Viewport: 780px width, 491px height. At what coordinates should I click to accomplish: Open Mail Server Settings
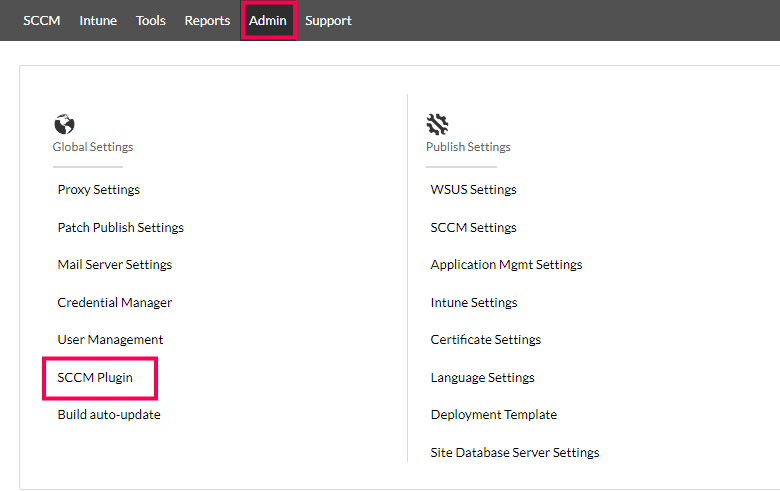(x=114, y=265)
